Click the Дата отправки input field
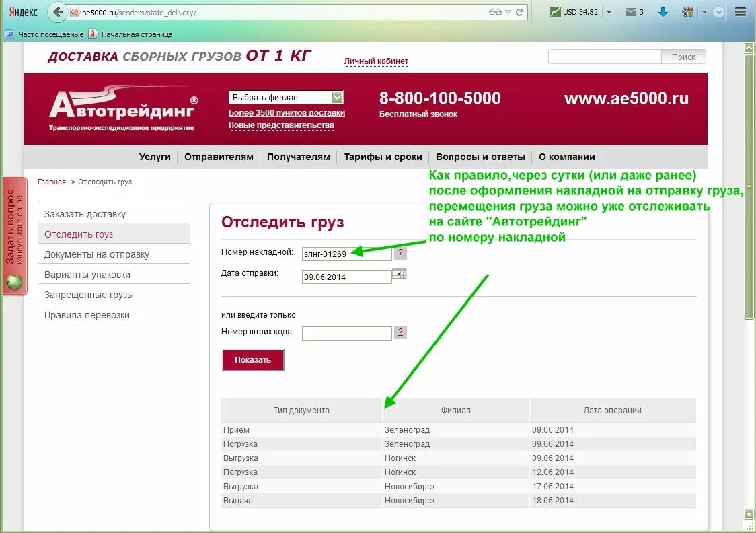Viewport: 756px width, 533px height. (x=346, y=277)
